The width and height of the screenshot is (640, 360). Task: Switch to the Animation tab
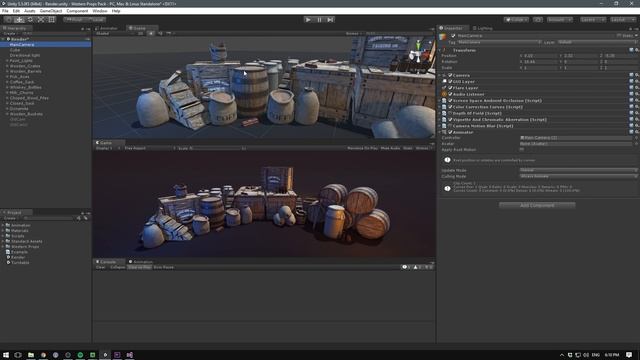click(x=141, y=262)
